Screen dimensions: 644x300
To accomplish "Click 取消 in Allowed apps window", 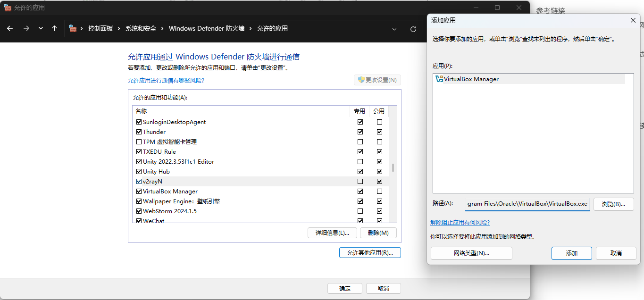I will (x=384, y=289).
